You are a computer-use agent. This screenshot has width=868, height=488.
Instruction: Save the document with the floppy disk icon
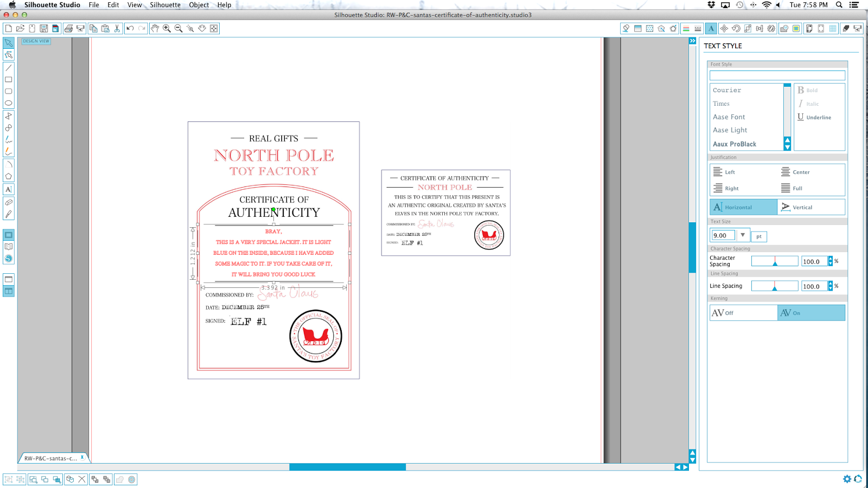click(44, 28)
